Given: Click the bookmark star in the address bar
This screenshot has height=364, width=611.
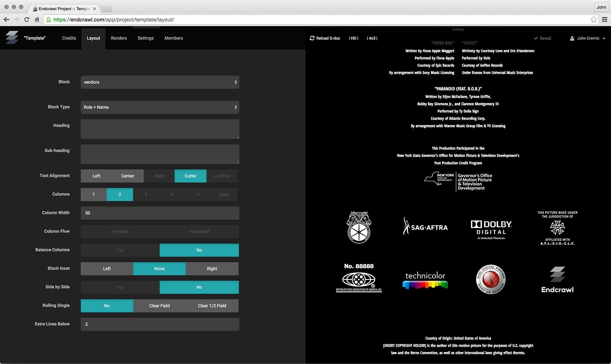Looking at the screenshot, I should click(x=594, y=20).
